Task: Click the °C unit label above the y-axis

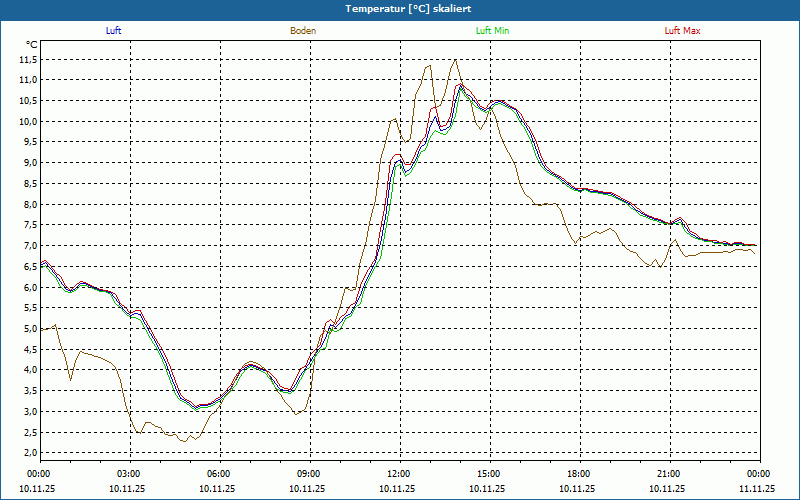Action: pos(32,45)
